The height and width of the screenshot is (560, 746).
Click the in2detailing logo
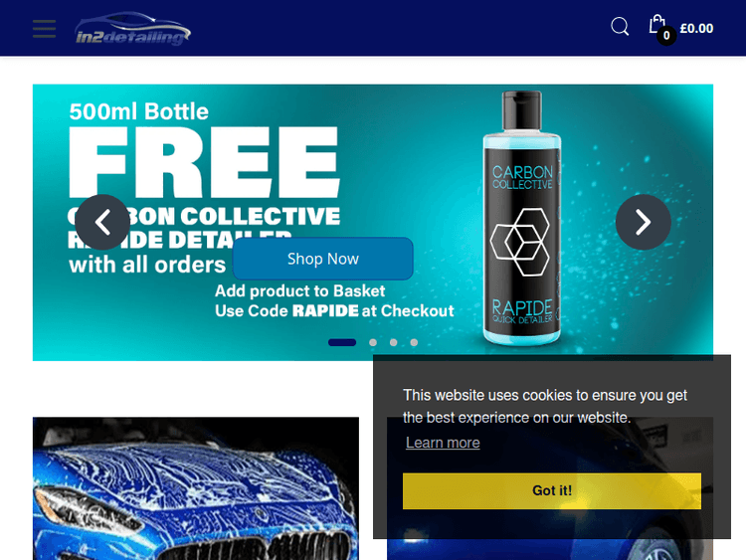[132, 29]
